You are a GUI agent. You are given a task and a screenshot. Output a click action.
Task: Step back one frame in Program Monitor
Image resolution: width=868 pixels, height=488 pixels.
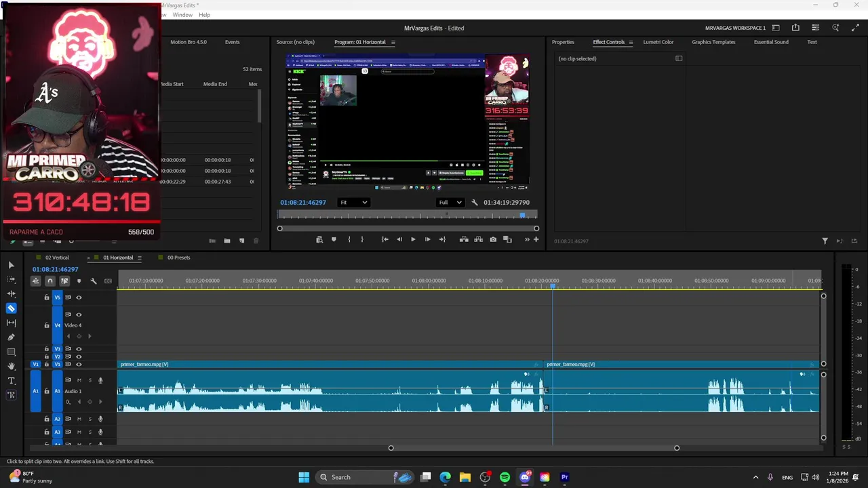click(x=399, y=239)
